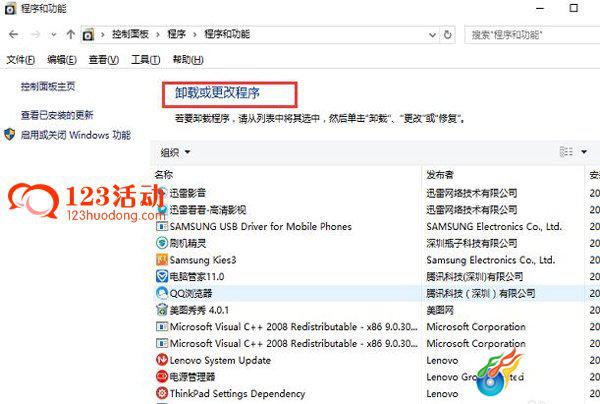Click the 电脑管家11.0 shield icon
600x404 pixels.
click(x=162, y=276)
